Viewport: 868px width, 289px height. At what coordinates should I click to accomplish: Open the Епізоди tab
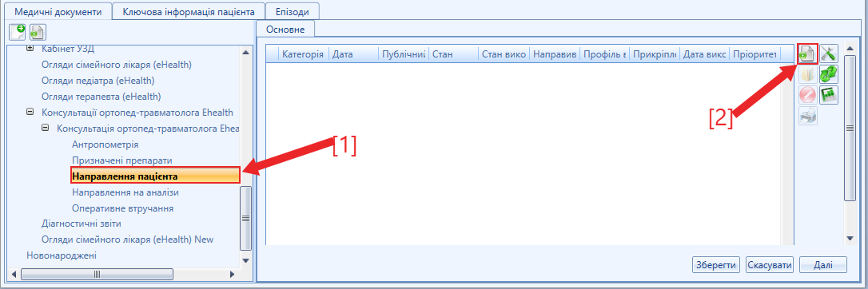click(293, 12)
